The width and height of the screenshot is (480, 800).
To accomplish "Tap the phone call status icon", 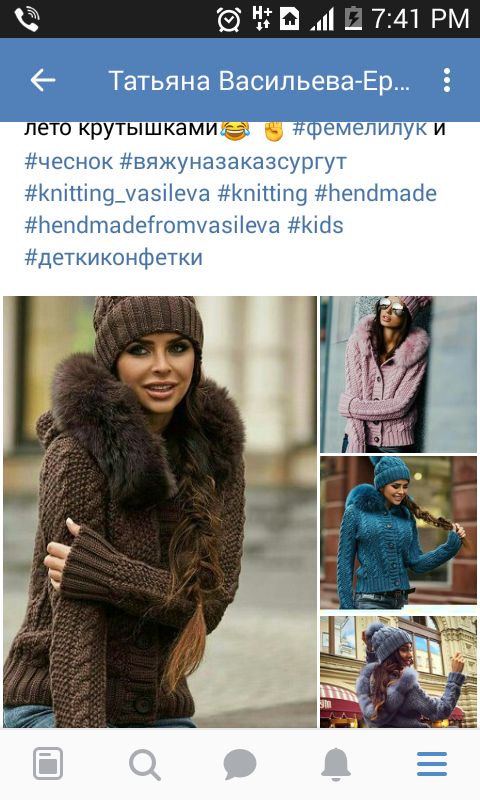I will [27, 19].
